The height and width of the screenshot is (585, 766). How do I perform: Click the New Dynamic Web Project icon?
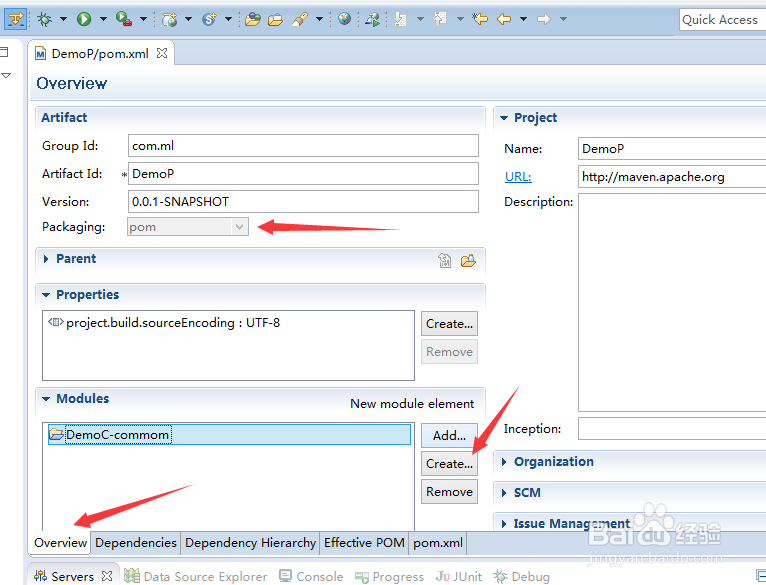coord(170,19)
